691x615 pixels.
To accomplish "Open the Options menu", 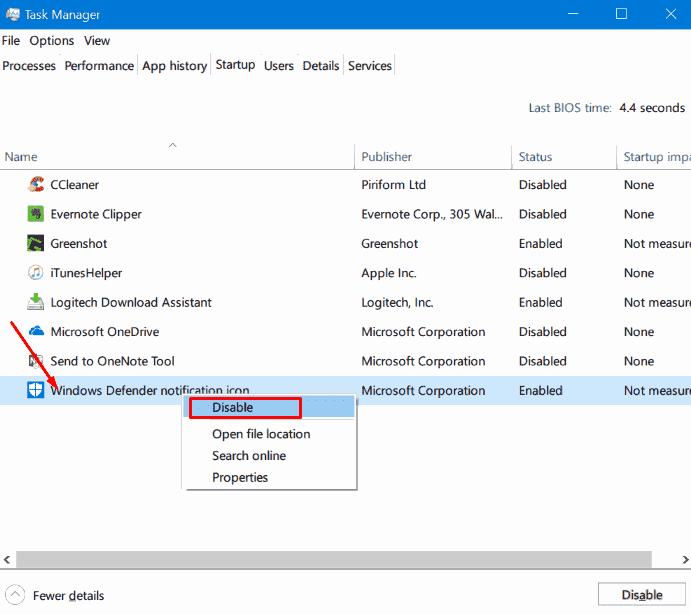I will [x=52, y=41].
